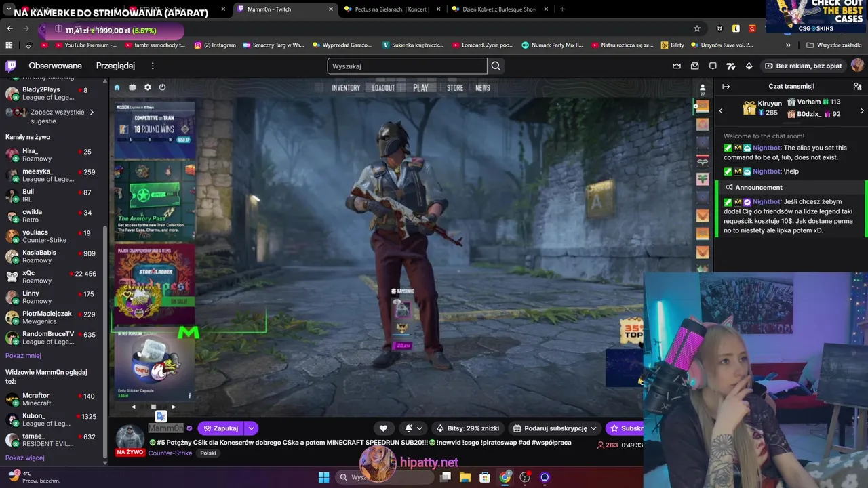This screenshot has height=488, width=868.
Task: Open the Enfu Sticker Capsule card
Action: [155, 365]
